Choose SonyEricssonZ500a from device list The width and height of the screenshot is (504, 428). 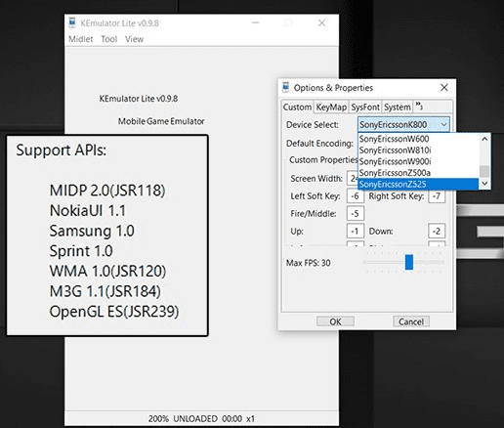(x=418, y=173)
